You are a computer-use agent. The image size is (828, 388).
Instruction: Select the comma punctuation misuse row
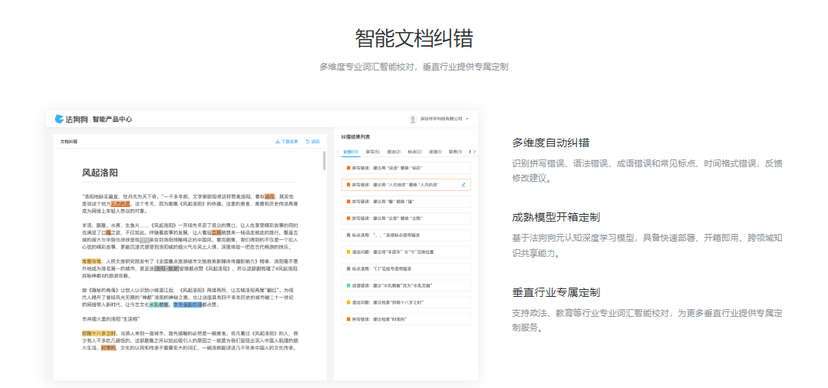coord(406,234)
